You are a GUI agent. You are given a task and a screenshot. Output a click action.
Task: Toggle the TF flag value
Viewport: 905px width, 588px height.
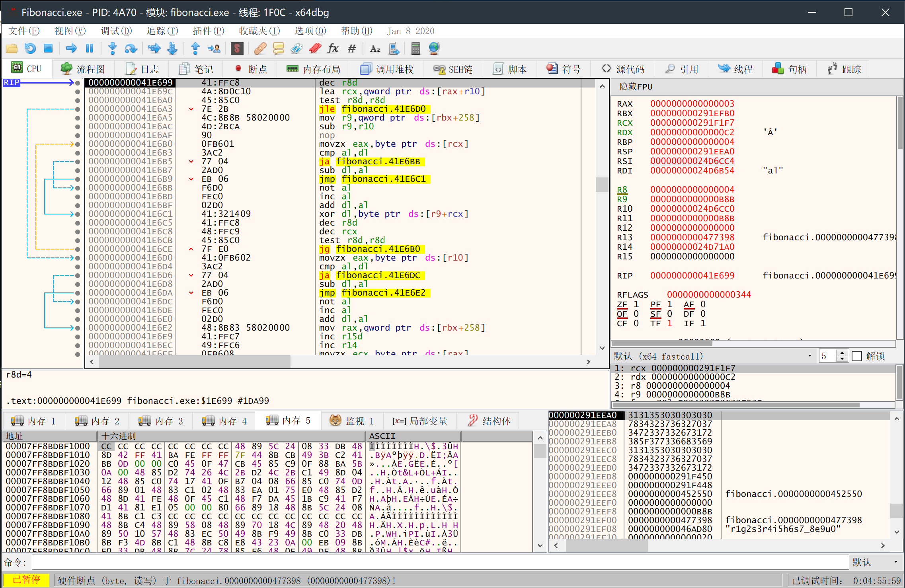point(669,323)
